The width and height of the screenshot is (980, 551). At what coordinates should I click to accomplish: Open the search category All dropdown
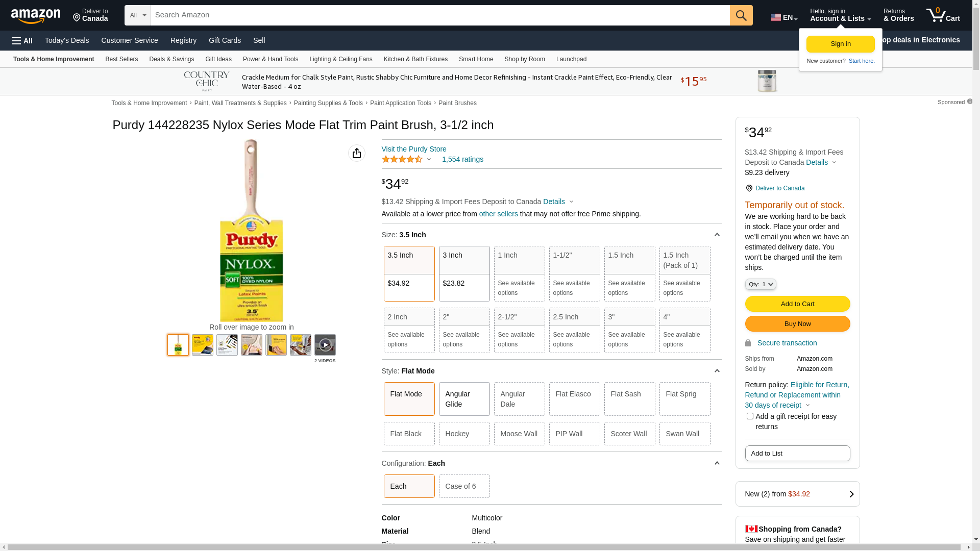coord(137,15)
